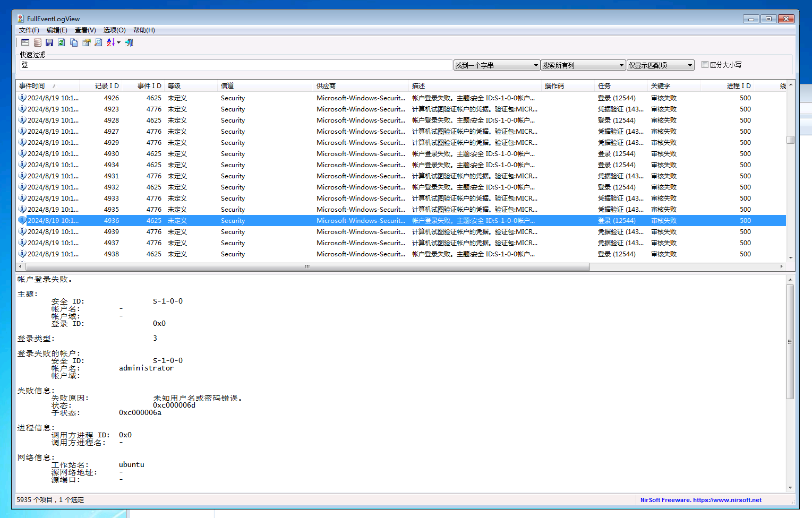Click the details pane scroll-down arrow

tap(790, 488)
